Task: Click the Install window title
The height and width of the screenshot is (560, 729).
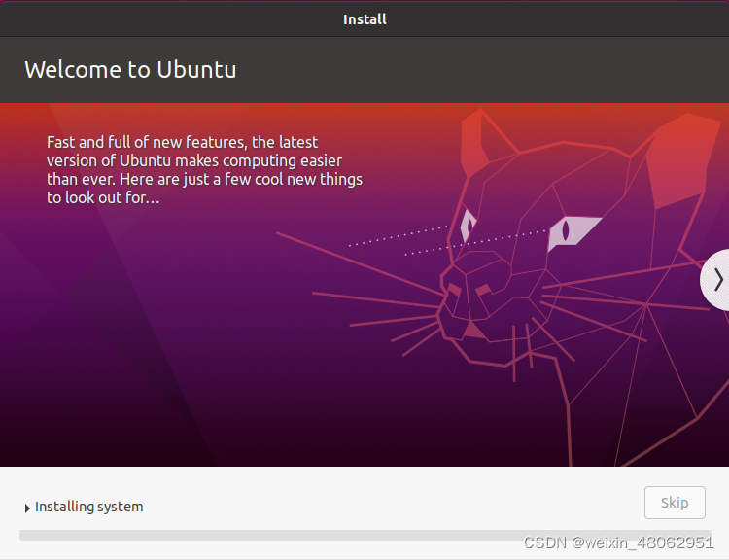Action: pyautogui.click(x=364, y=19)
